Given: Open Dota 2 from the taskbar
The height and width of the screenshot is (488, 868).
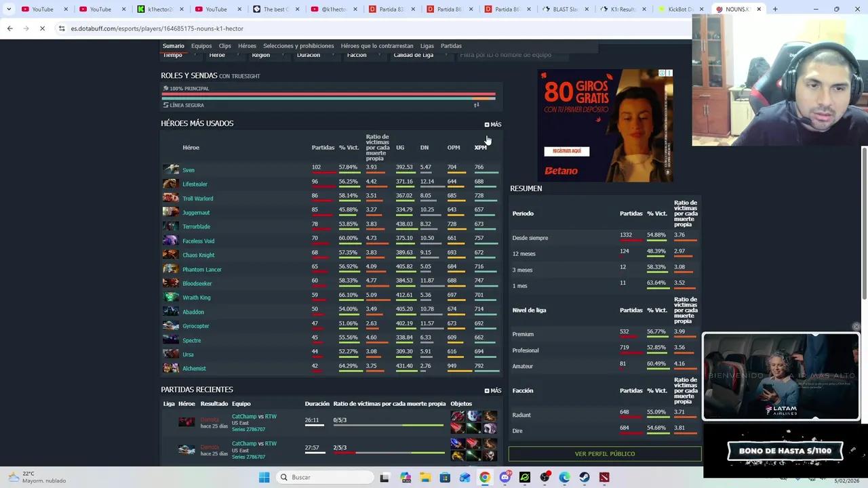Looking at the screenshot, I should [x=604, y=477].
